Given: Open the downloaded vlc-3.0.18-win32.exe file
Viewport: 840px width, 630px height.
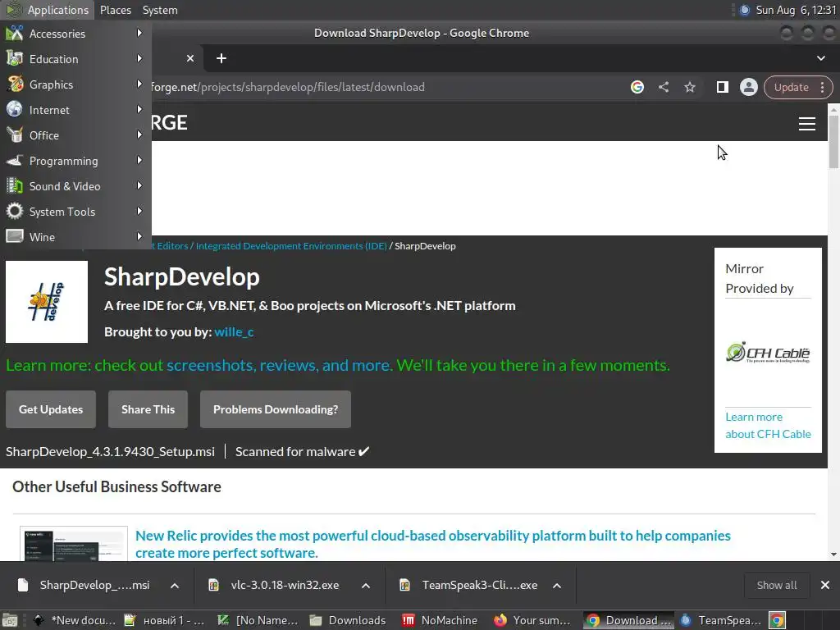Looking at the screenshot, I should point(273,585).
